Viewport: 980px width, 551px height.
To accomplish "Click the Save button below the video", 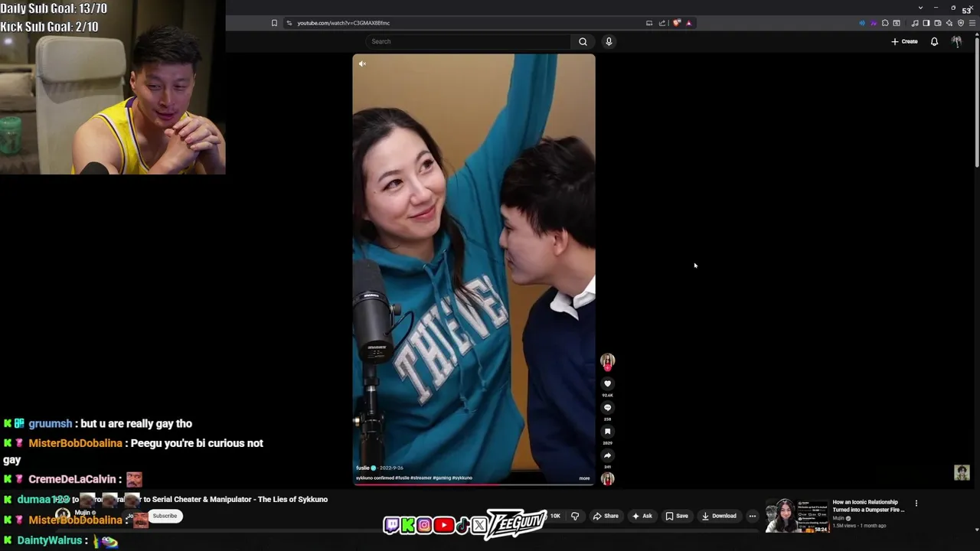I will pos(677,516).
